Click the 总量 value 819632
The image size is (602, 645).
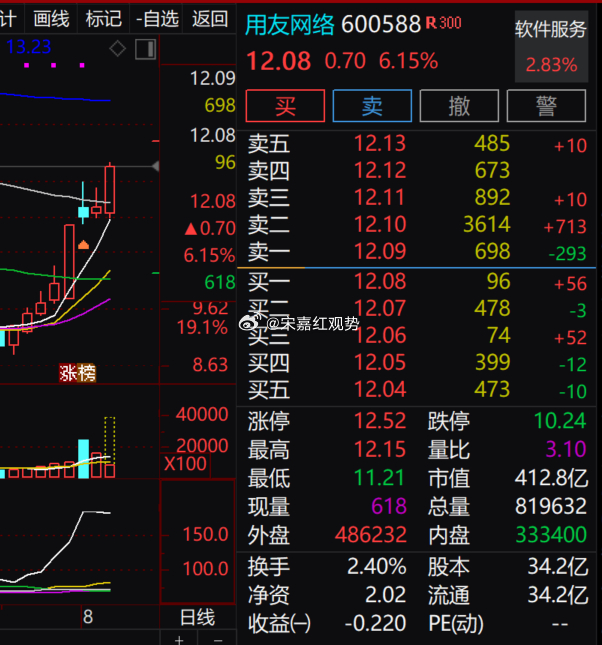(x=551, y=506)
